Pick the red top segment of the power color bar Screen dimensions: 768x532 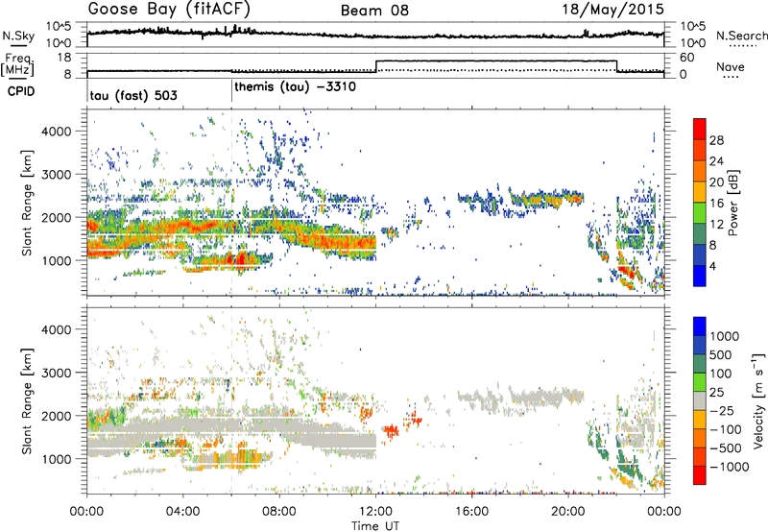click(700, 129)
